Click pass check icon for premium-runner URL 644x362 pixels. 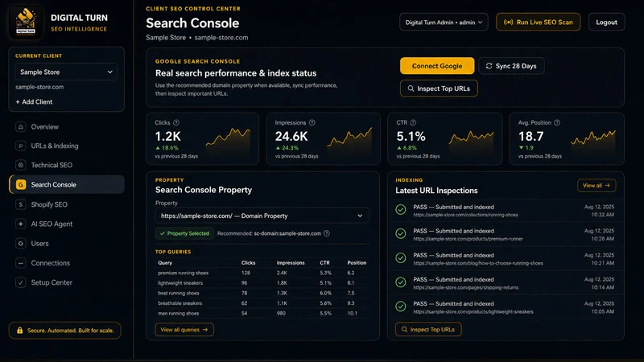coord(401,233)
